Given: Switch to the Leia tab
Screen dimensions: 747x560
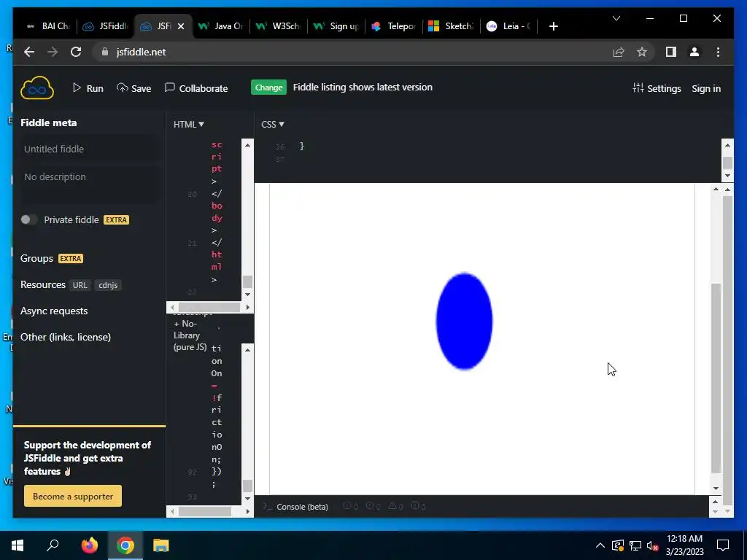Looking at the screenshot, I should [x=509, y=26].
